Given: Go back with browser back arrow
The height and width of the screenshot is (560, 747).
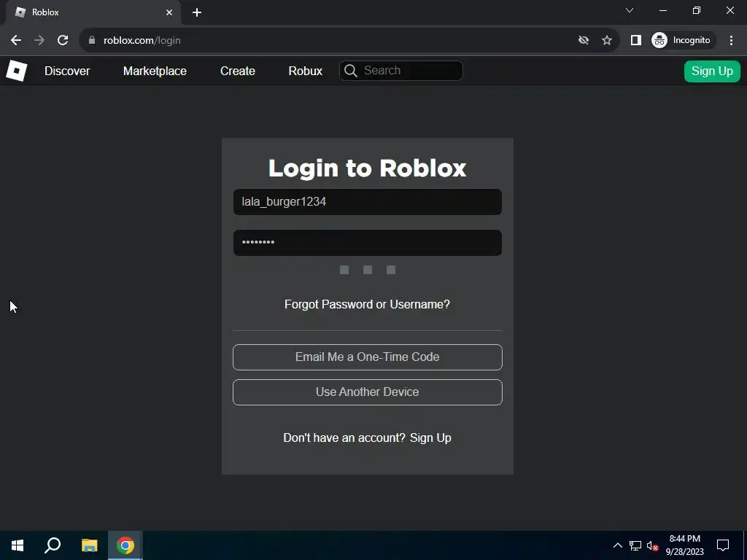Looking at the screenshot, I should (16, 41).
